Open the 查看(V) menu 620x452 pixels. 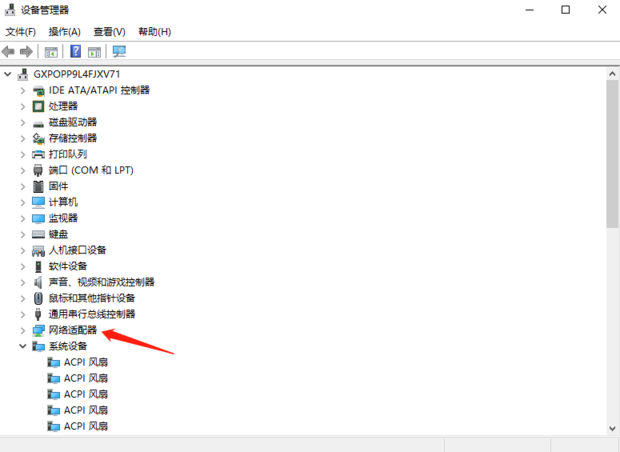point(109,32)
